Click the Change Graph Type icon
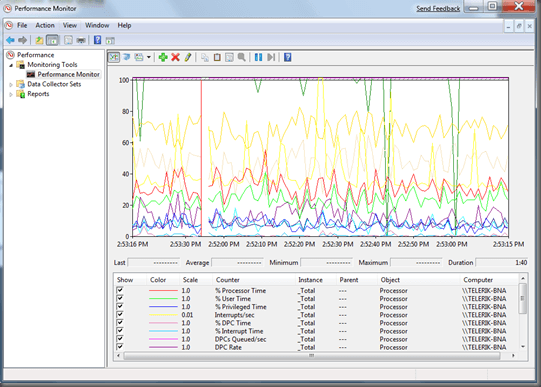 click(139, 57)
